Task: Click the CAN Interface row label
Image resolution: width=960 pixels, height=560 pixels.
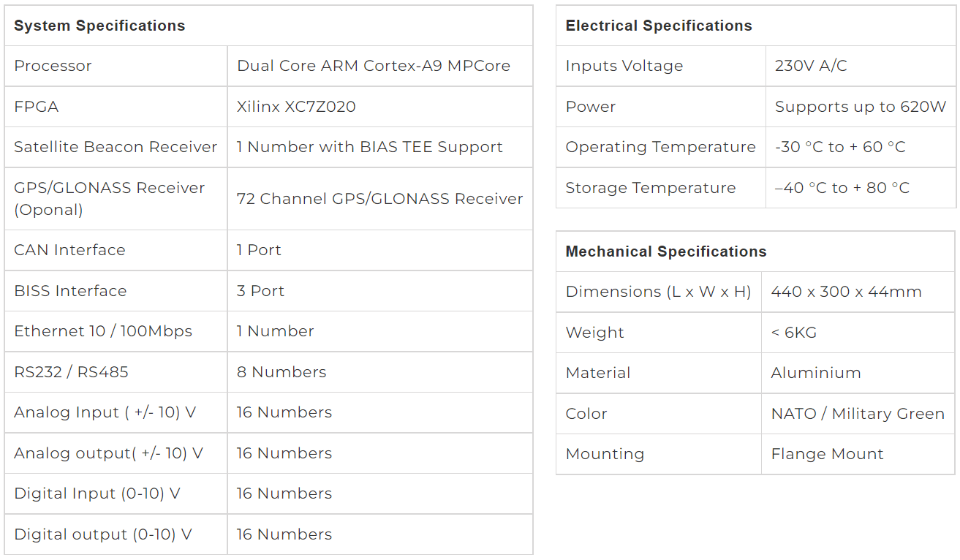Action: tap(69, 250)
